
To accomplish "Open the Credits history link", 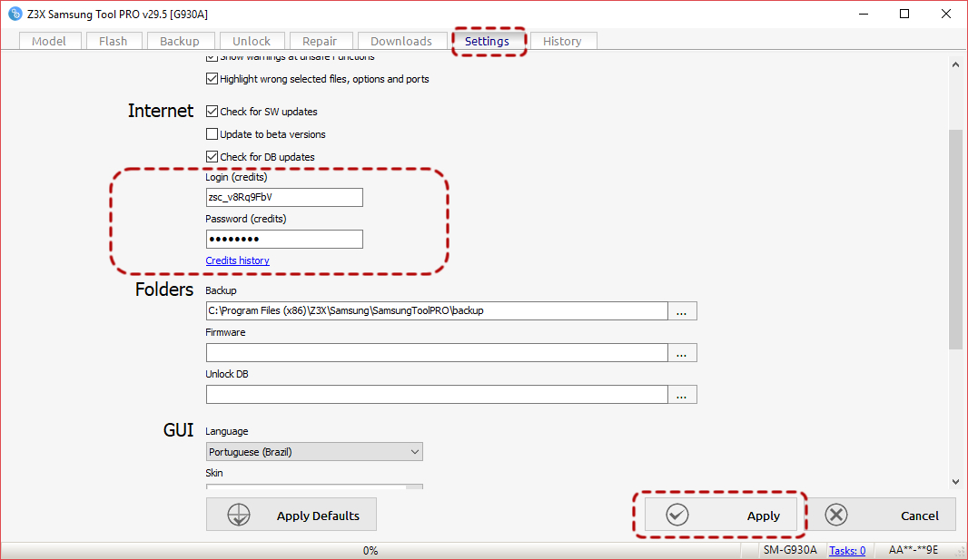I will point(238,260).
